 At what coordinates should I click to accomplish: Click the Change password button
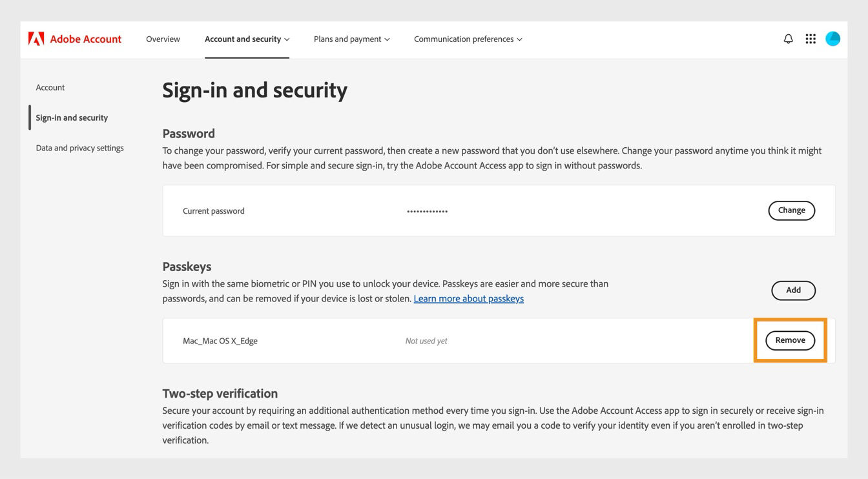coord(791,210)
